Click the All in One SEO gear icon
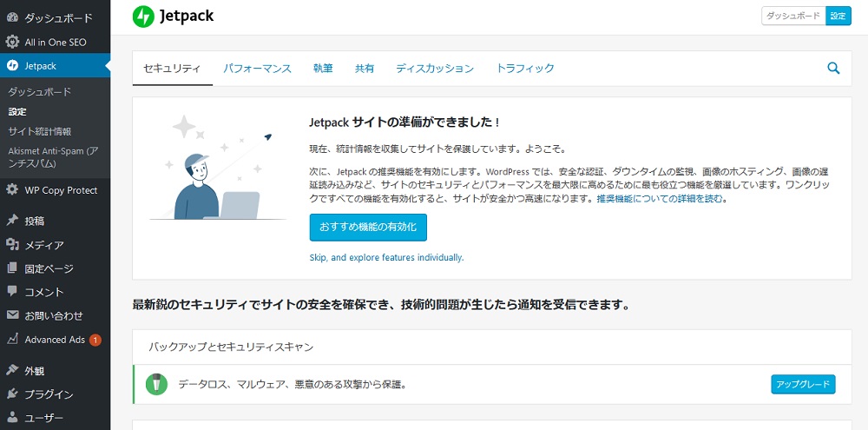868x430 pixels. click(12, 42)
